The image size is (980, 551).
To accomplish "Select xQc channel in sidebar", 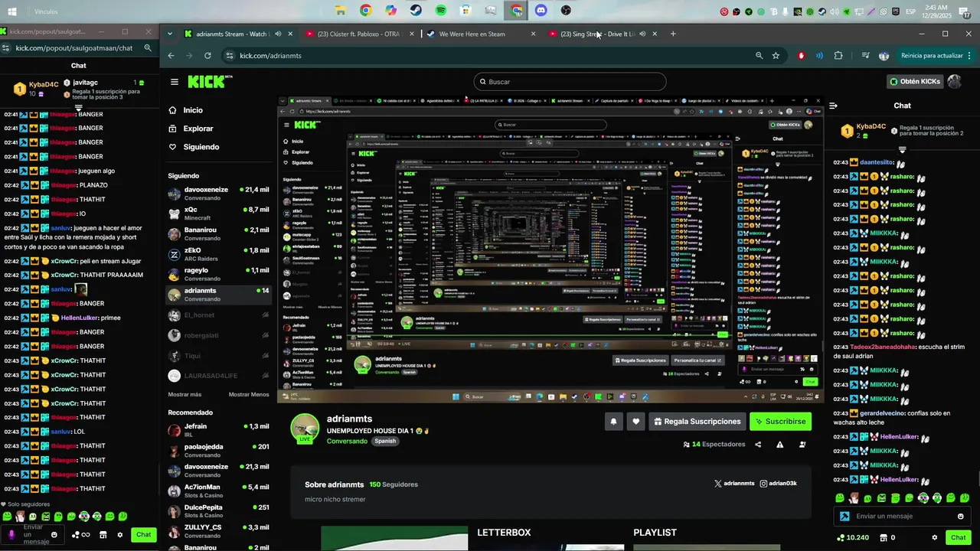I will 218,213.
